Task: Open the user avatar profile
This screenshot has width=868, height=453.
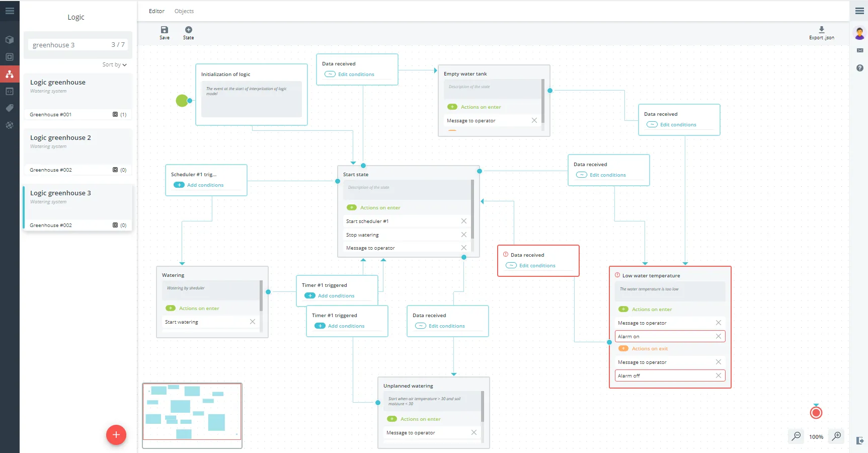Action: click(x=859, y=34)
